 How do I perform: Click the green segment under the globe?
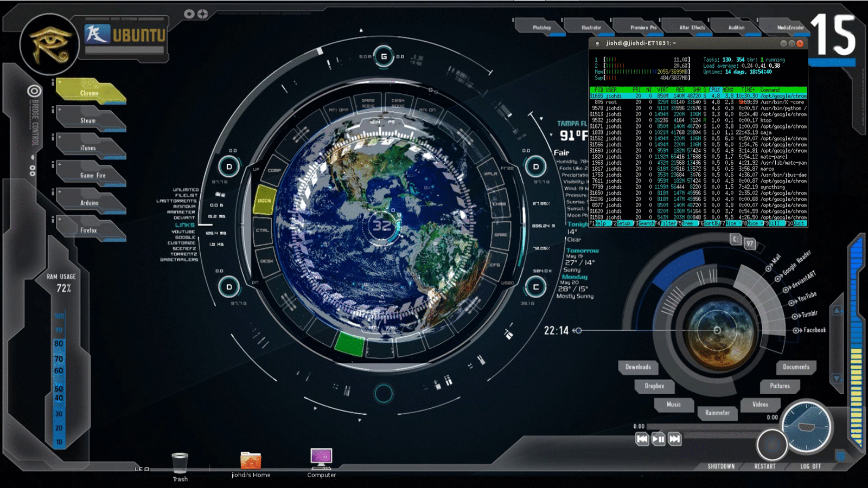pyautogui.click(x=349, y=344)
